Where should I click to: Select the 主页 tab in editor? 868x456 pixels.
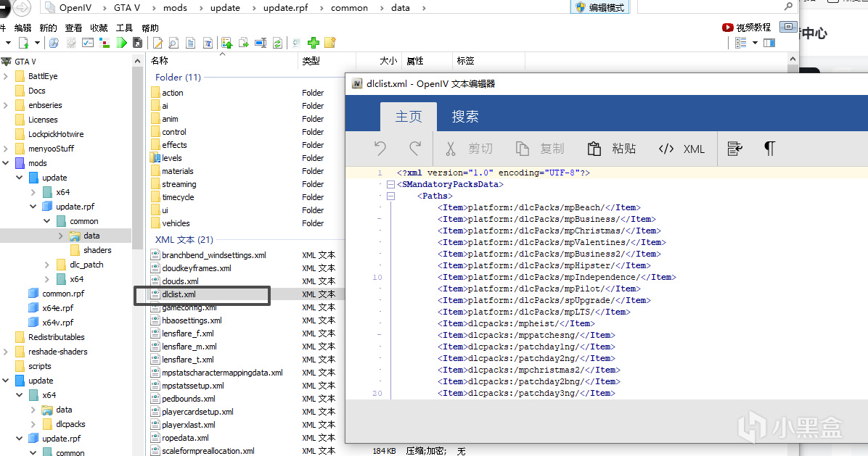[x=409, y=117]
